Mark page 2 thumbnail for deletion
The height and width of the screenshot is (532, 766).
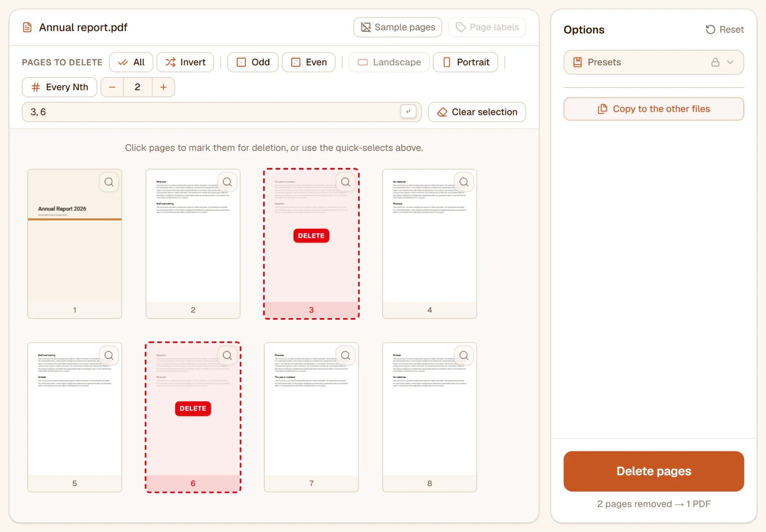[193, 244]
